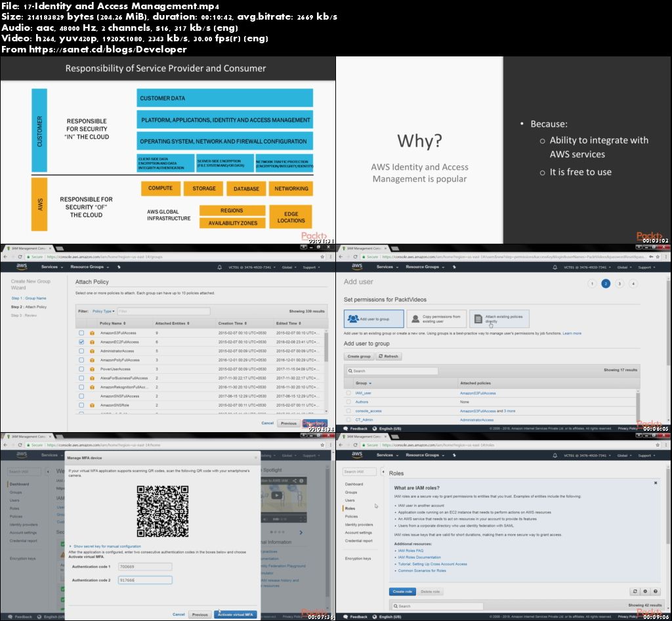Select the Authors group checkbox
The image size is (672, 621).
pyautogui.click(x=348, y=402)
